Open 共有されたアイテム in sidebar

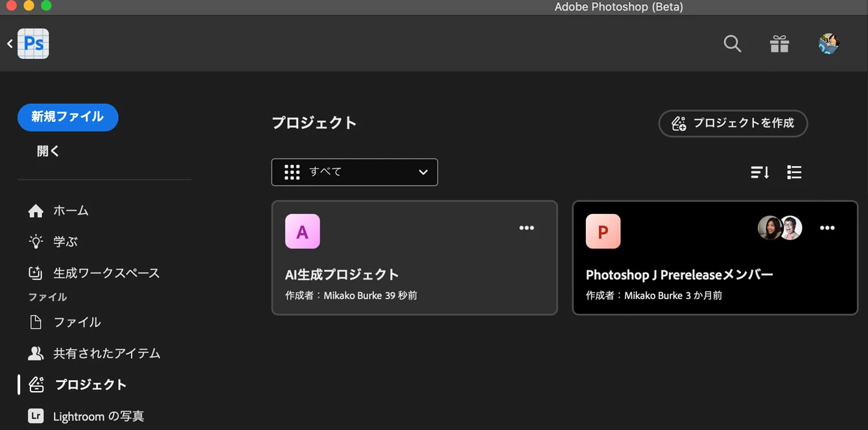(x=94, y=353)
